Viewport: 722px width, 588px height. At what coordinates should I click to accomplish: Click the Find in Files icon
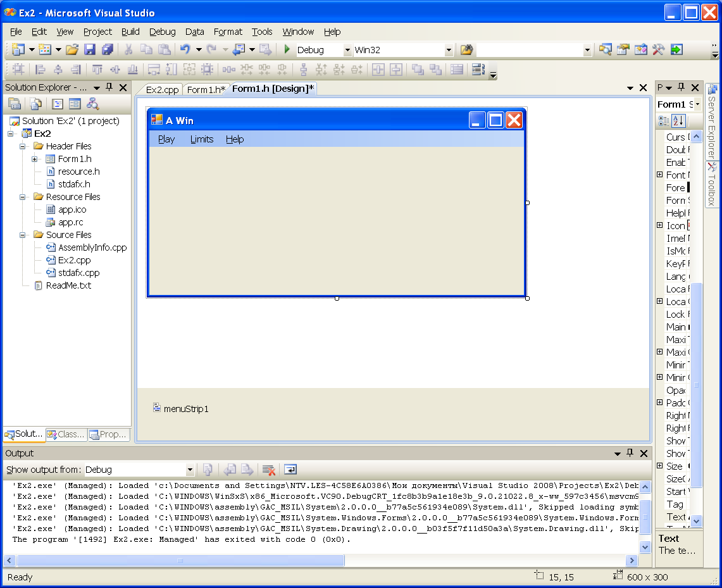466,49
